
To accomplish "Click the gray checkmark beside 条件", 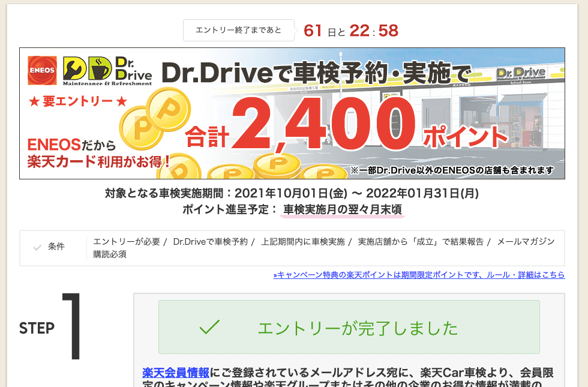I will click(37, 247).
